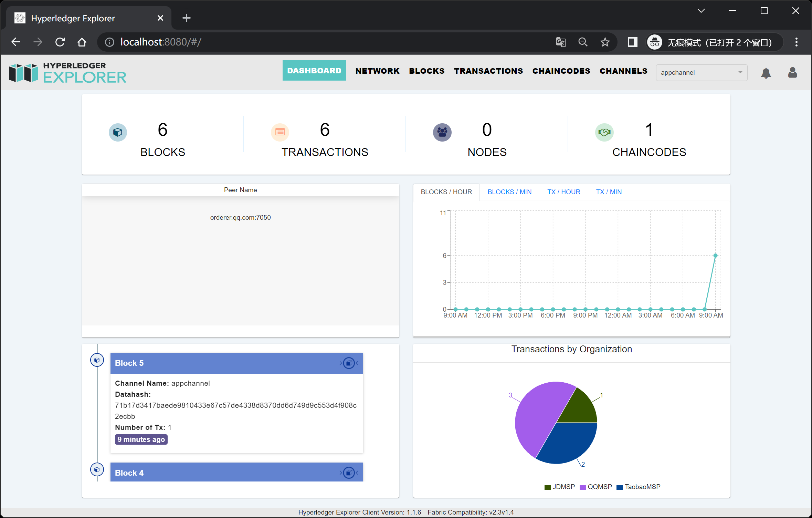Viewport: 812px width, 518px height.
Task: Bookmark this page with the star icon
Action: pos(605,42)
